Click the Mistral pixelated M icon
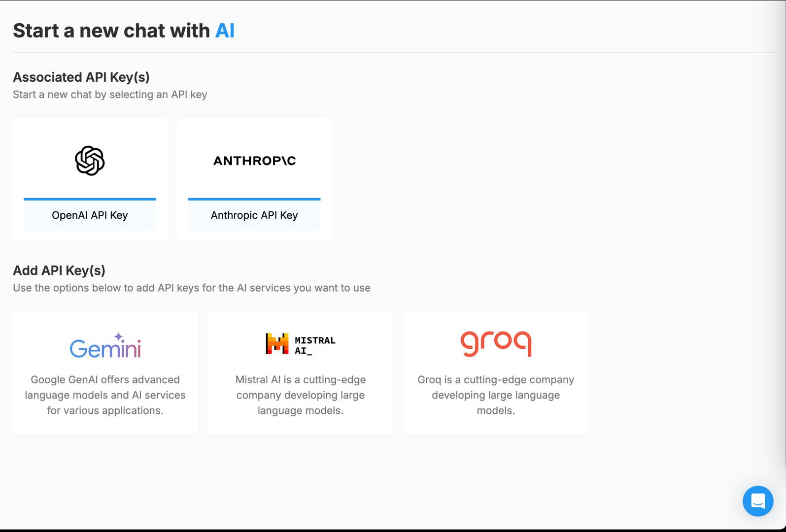The image size is (786, 532). 277,344
